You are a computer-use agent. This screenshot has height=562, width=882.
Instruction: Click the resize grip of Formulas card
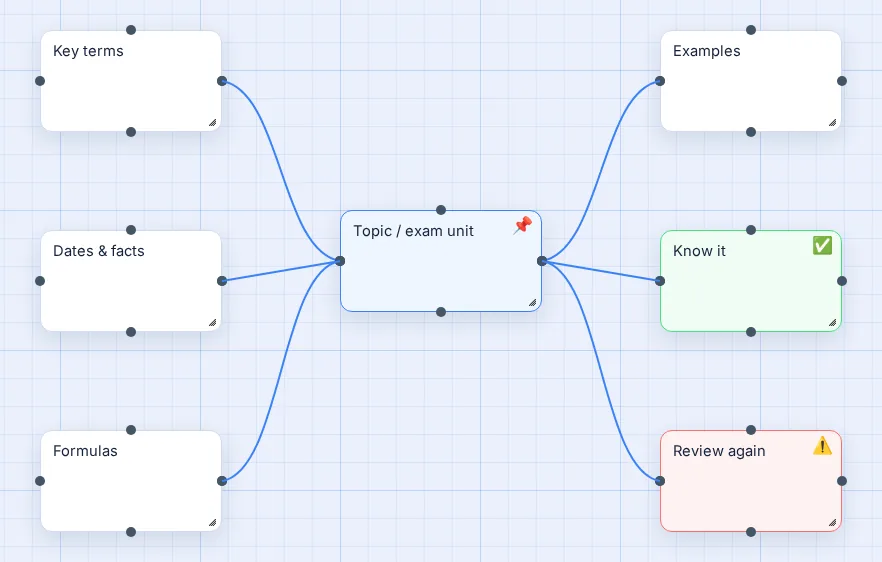click(213, 523)
